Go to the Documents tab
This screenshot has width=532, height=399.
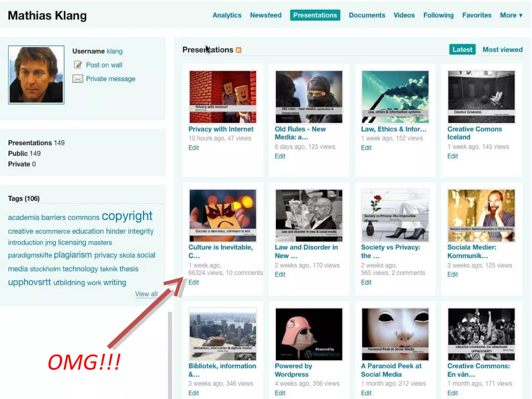(x=367, y=15)
